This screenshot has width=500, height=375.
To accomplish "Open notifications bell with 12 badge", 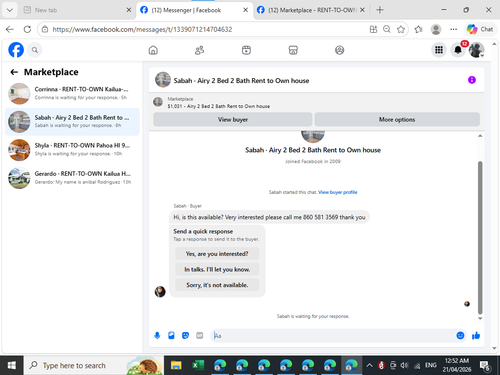I will pos(458,50).
